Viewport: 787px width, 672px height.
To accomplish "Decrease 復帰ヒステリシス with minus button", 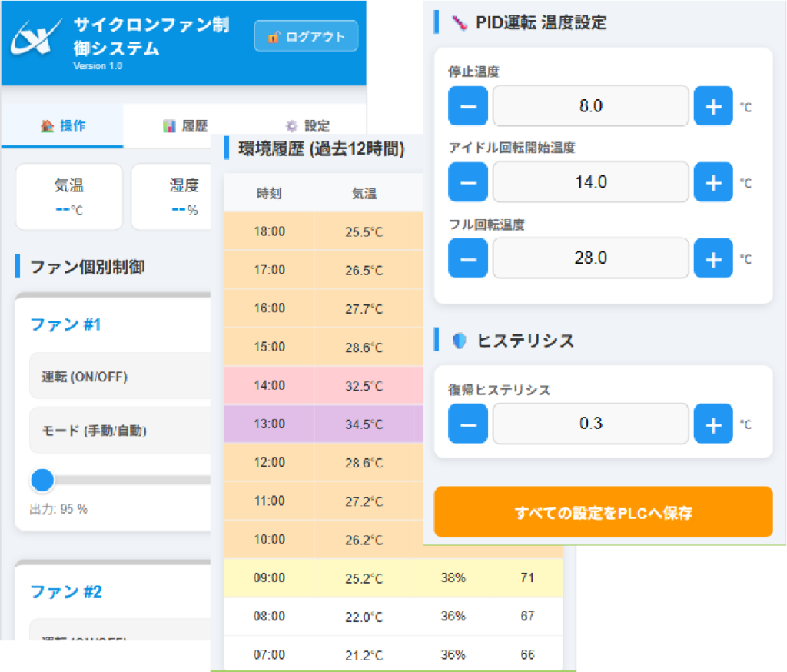I will [x=468, y=424].
